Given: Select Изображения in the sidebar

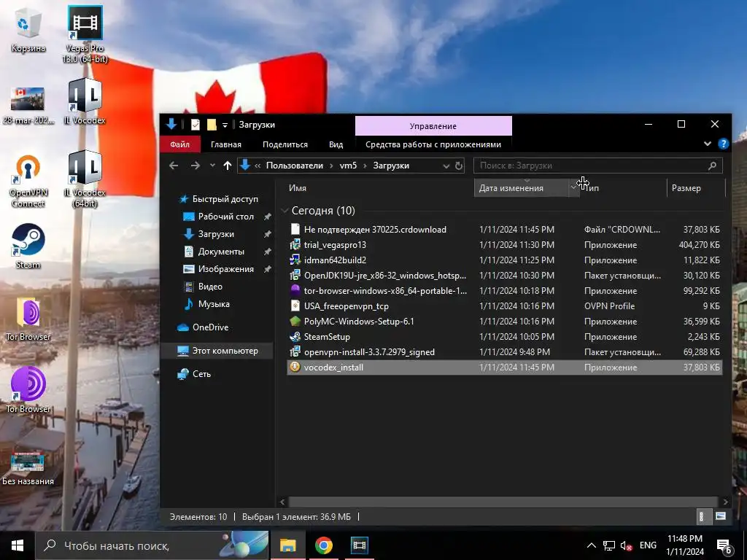Looking at the screenshot, I should [x=225, y=269].
